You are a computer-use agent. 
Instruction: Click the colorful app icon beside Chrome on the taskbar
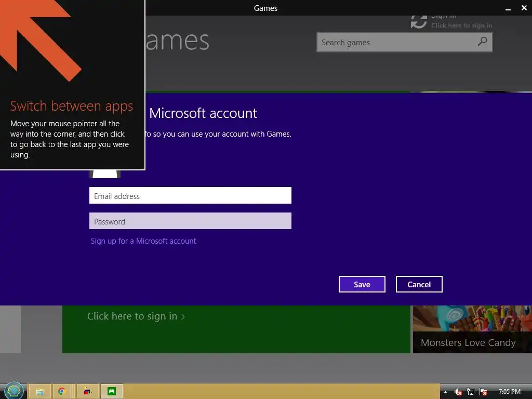[x=87, y=392]
